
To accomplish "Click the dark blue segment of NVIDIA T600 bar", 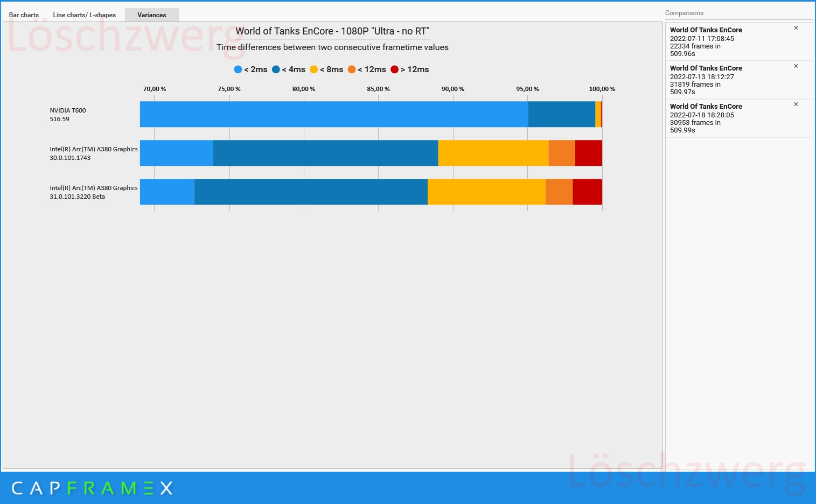I will point(562,114).
